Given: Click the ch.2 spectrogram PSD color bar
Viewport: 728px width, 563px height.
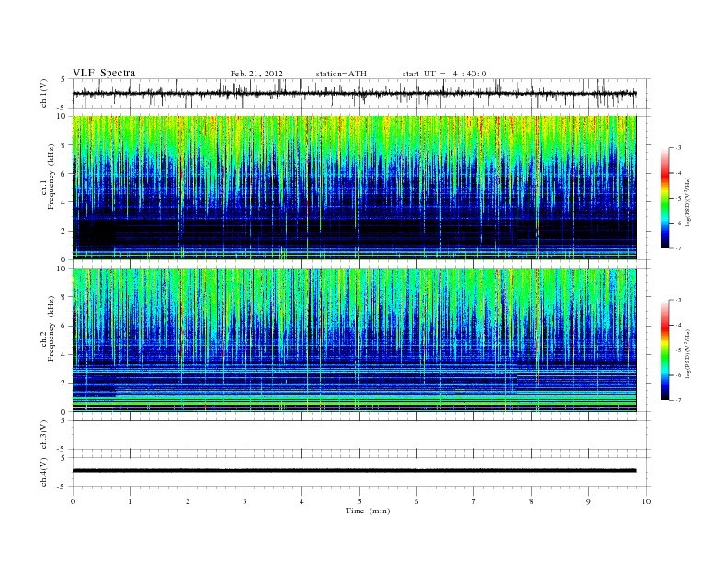Looking at the screenshot, I should coord(665,350).
